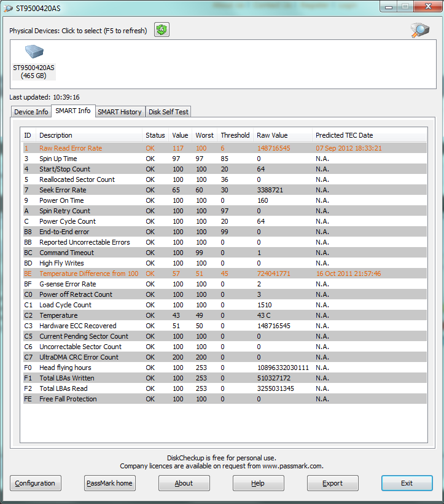
Task: Click the PassMark home button
Action: 109,483
